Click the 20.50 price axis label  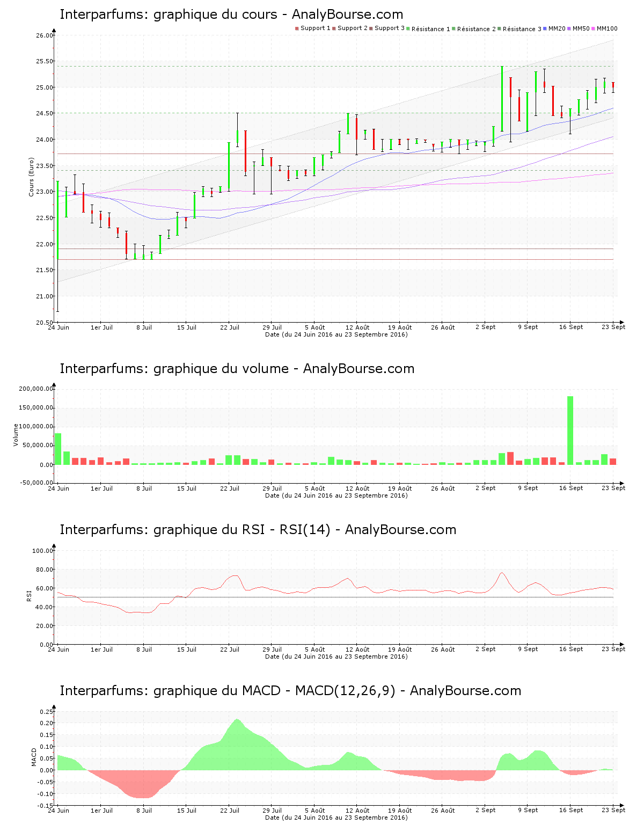pos(45,323)
